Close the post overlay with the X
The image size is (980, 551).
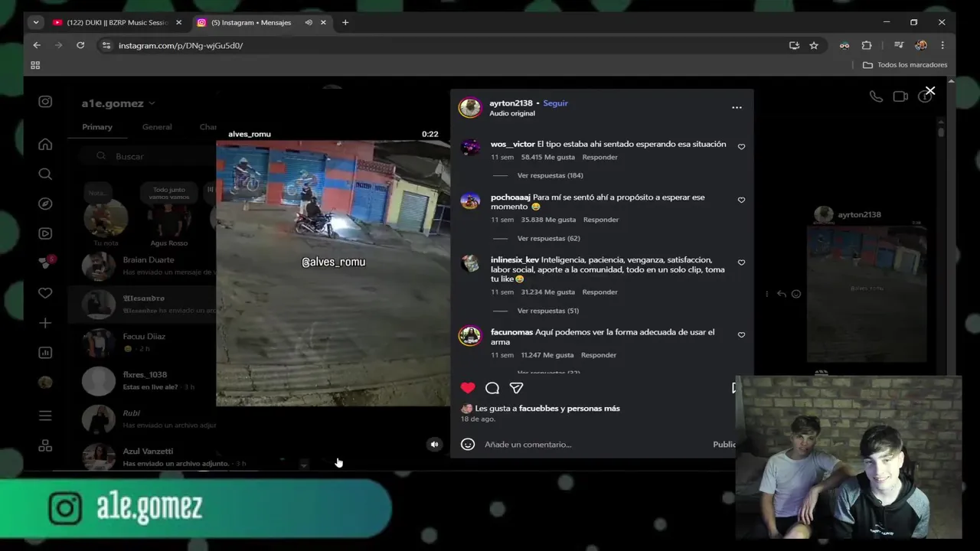[930, 91]
